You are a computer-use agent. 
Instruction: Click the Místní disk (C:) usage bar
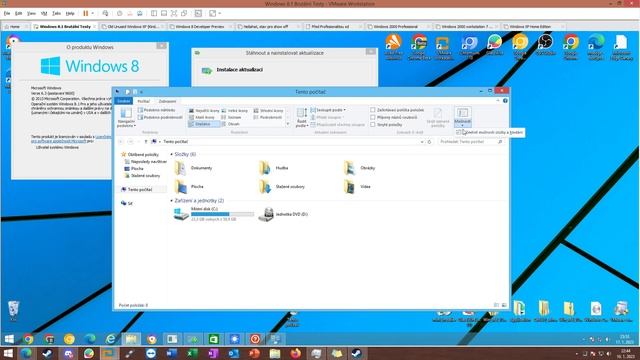pos(222,214)
